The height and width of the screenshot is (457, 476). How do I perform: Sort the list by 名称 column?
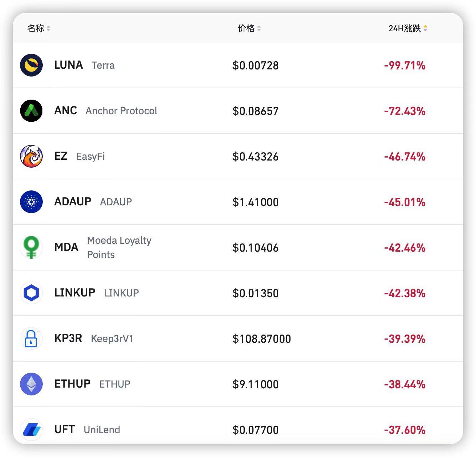coord(38,28)
